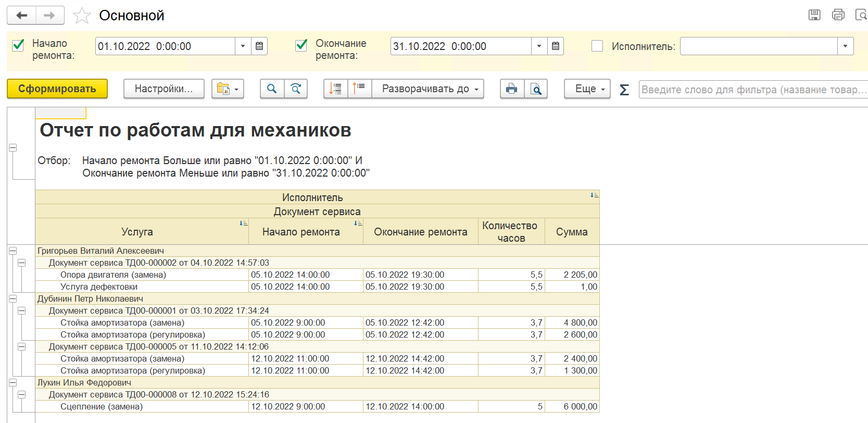The height and width of the screenshot is (423, 868).
Task: Click sum cell 4 800,00
Action: (572, 322)
